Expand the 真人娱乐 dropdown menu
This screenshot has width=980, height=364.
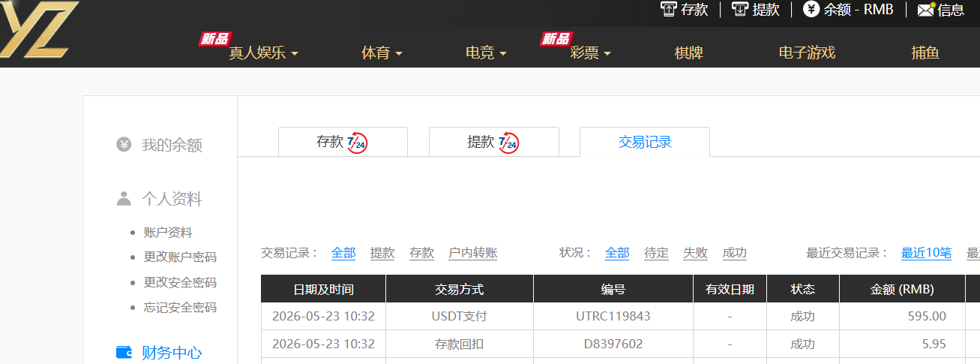pos(263,53)
